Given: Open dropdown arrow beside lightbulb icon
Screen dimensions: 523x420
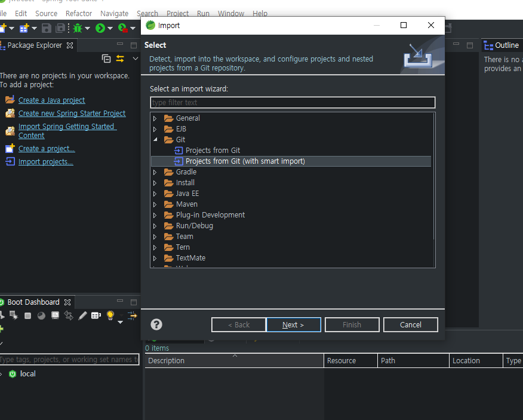Looking at the screenshot, I should point(121,322).
